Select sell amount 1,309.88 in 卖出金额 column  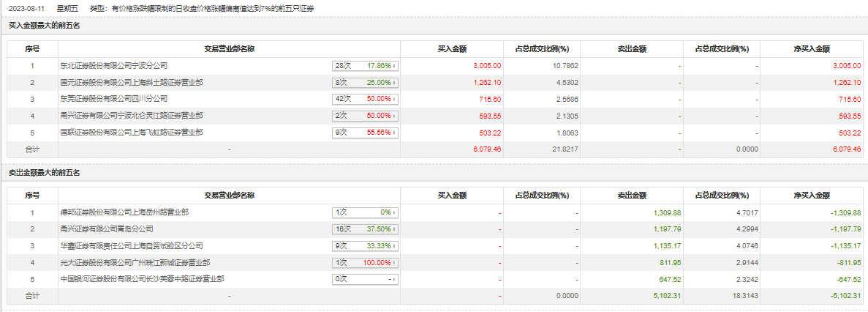click(667, 213)
